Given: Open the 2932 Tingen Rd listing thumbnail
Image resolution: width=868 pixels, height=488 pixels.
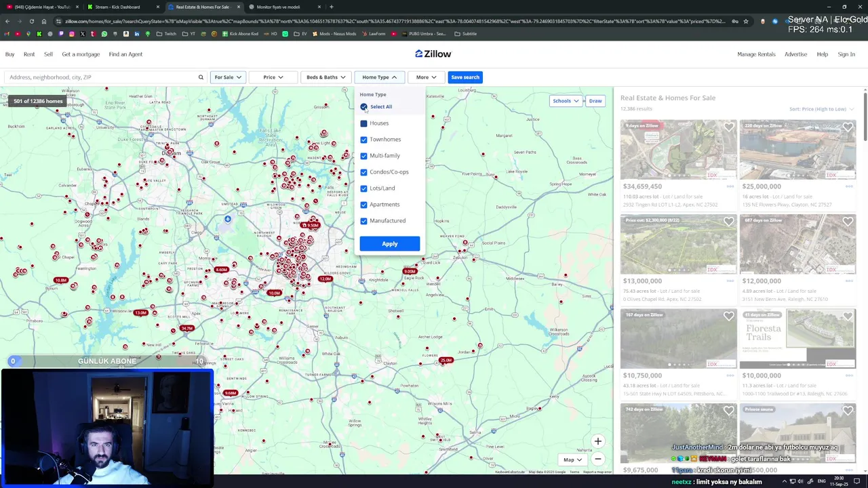Looking at the screenshot, I should [679, 150].
